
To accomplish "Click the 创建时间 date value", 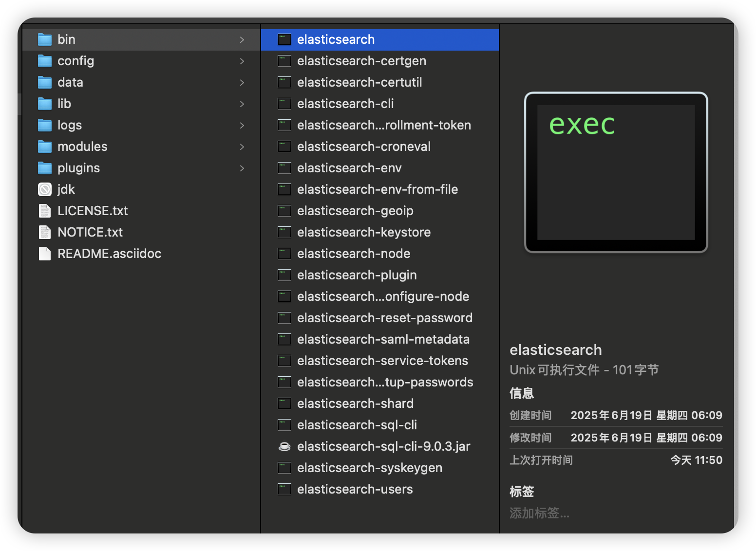I will 646,415.
